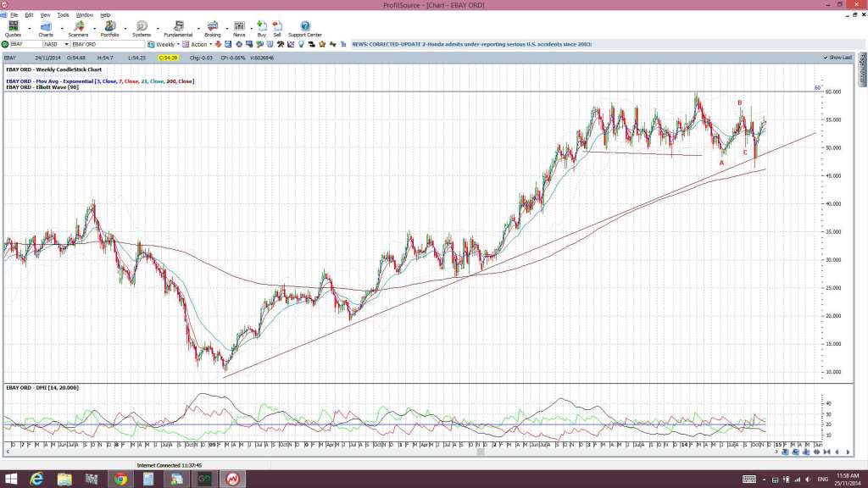Click the EBAY ORD Weekly CandleStick Chart label
This screenshot has width=868, height=488.
coord(53,69)
